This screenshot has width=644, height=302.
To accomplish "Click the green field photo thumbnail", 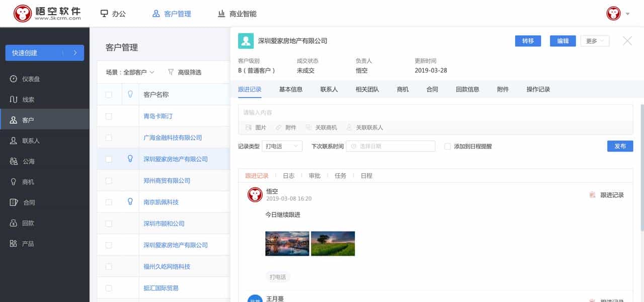I will coord(333,243).
